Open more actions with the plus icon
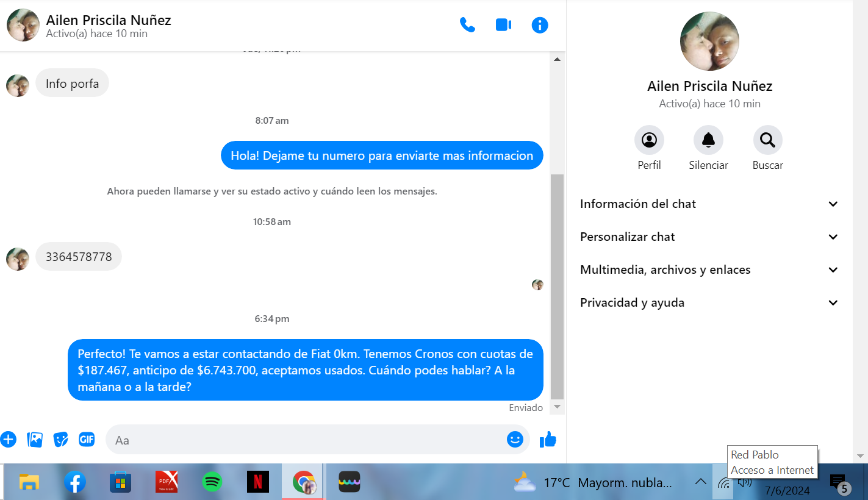 click(x=8, y=439)
